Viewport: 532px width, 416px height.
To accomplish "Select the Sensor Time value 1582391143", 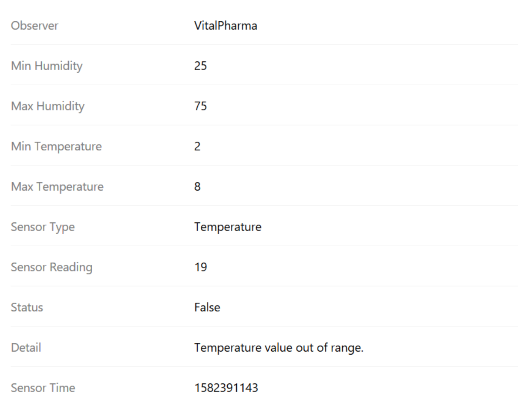I will point(226,388).
